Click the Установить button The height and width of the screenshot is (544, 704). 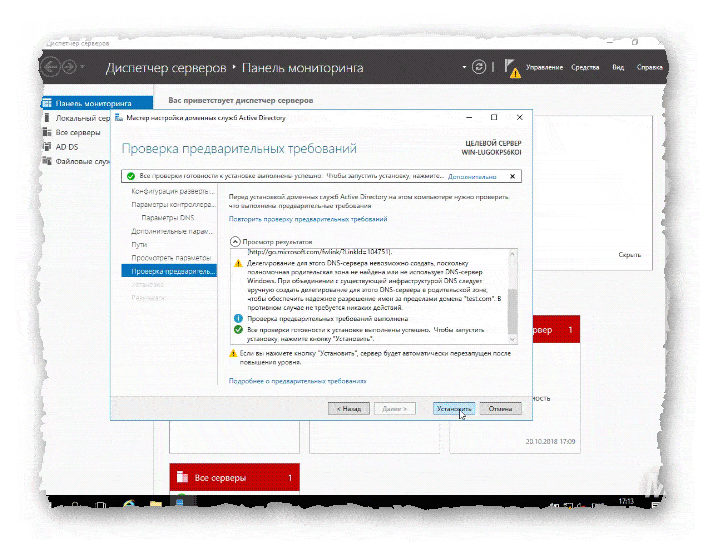pyautogui.click(x=454, y=408)
